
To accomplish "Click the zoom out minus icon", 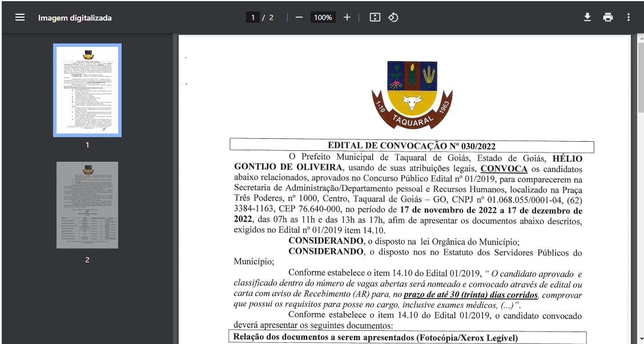I will tap(299, 17).
